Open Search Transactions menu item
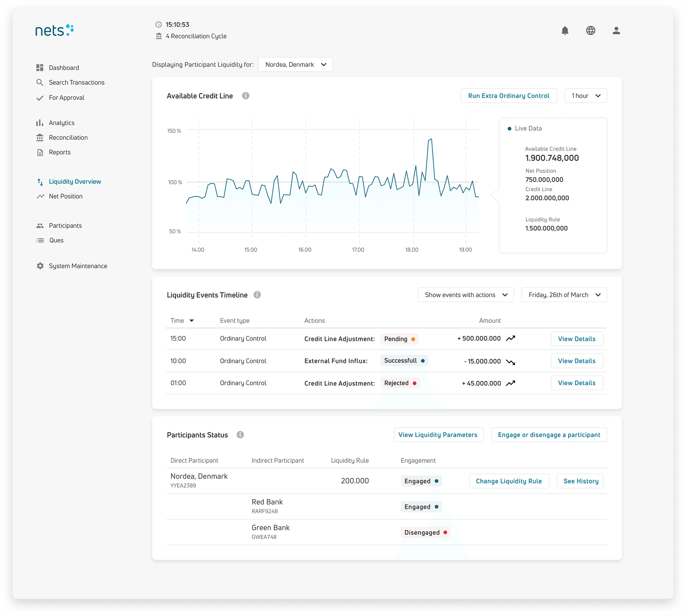 [x=76, y=82]
